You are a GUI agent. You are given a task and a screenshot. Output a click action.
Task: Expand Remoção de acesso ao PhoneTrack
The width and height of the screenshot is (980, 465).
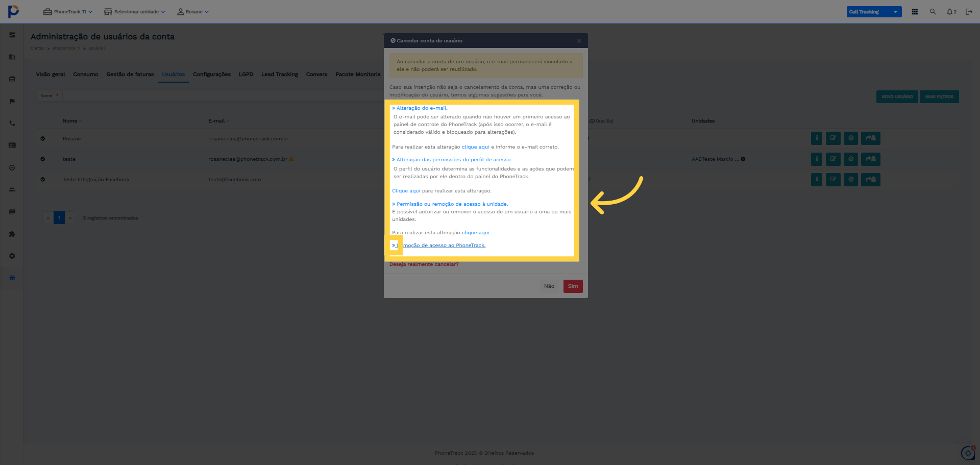click(x=439, y=246)
